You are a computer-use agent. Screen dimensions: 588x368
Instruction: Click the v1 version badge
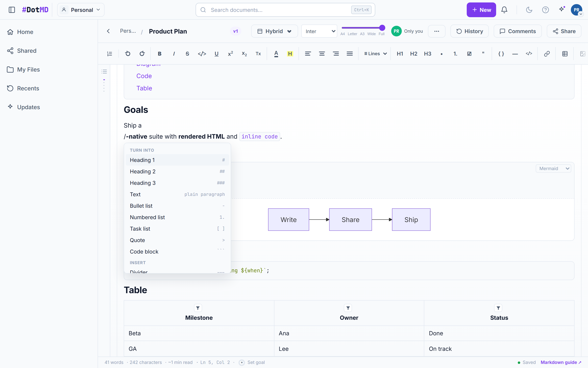pyautogui.click(x=235, y=31)
